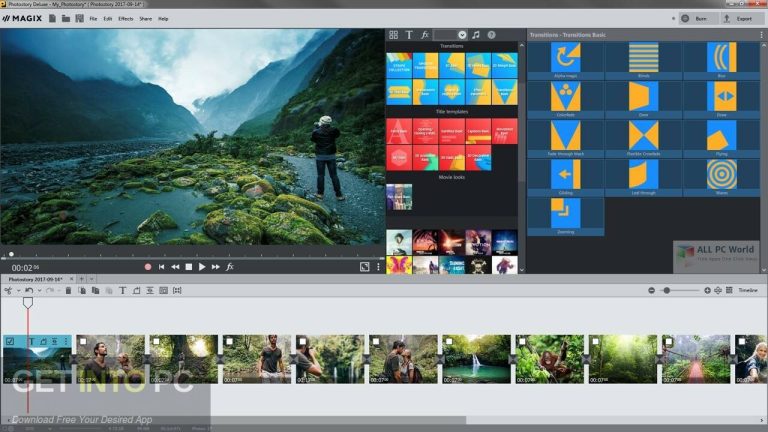Zoom in the timeline with the plus button
The width and height of the screenshot is (768, 432).
[707, 290]
